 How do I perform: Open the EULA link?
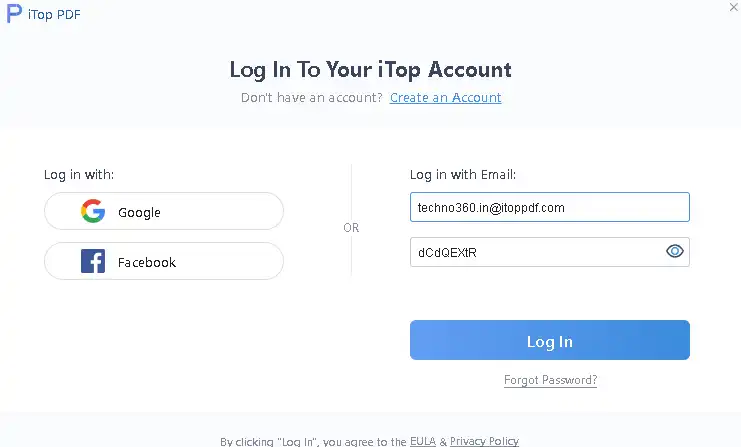pyautogui.click(x=423, y=441)
